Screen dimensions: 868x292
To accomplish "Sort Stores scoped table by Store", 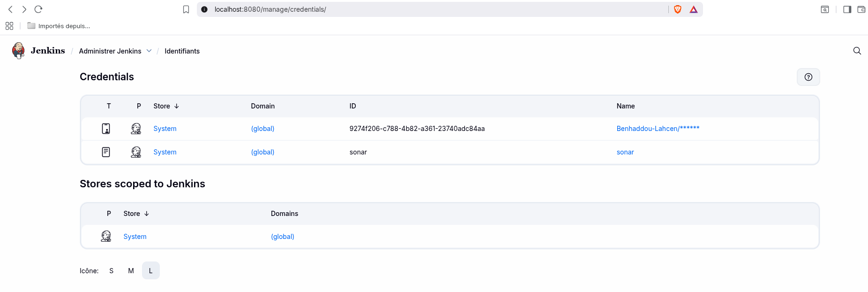I will [136, 214].
